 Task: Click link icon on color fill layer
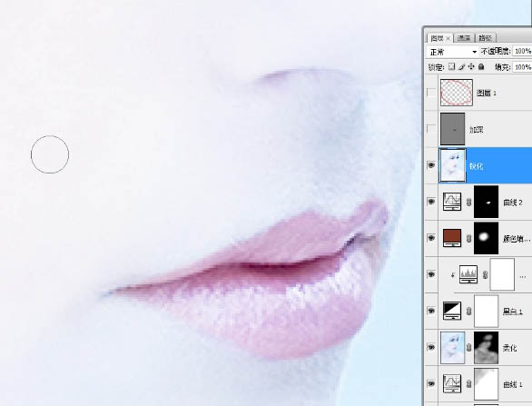tap(468, 239)
